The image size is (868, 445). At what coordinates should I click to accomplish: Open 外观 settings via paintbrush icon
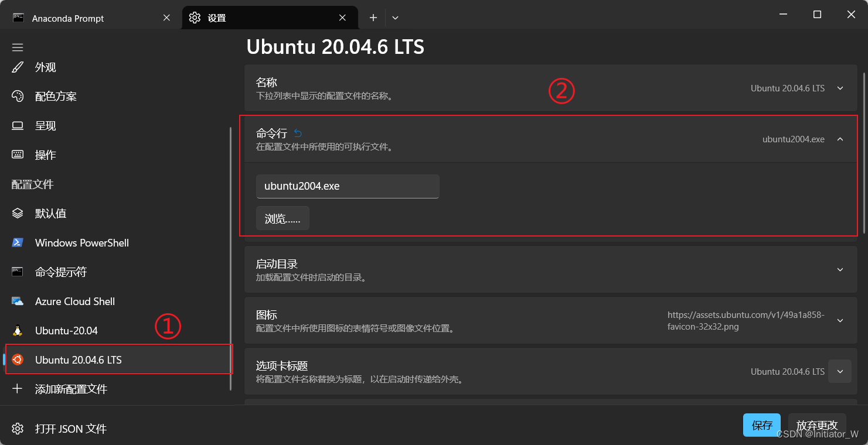tap(17, 67)
